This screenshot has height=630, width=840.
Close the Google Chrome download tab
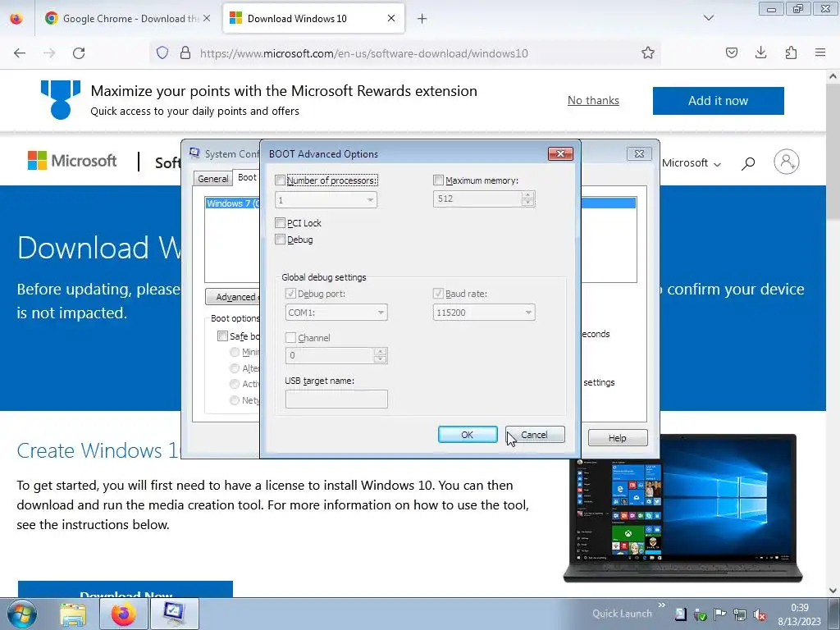(x=207, y=18)
